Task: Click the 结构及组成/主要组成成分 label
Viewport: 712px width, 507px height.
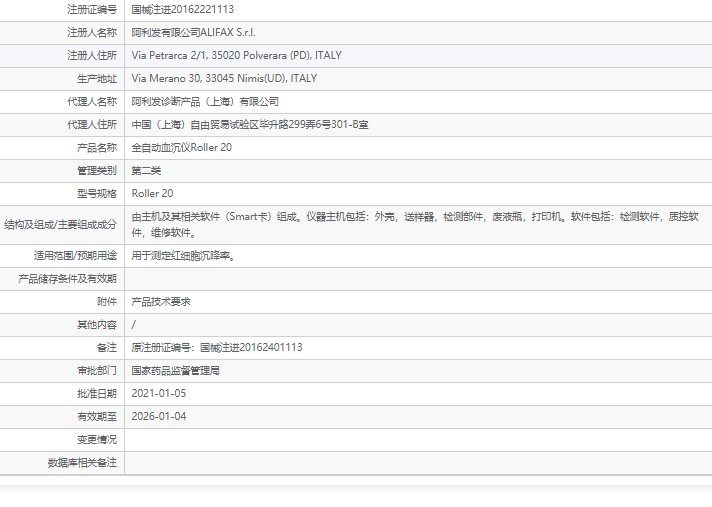Action: 60,224
